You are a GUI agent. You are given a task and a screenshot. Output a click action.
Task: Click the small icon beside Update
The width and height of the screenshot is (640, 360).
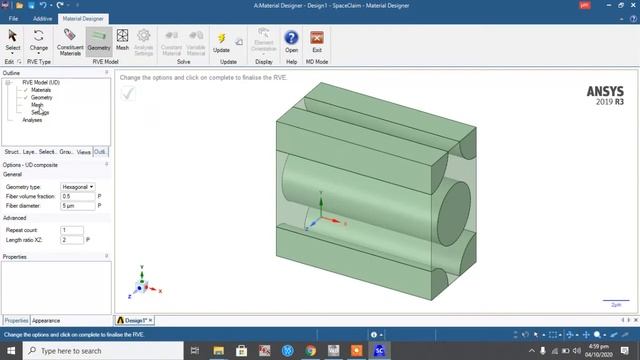239,42
